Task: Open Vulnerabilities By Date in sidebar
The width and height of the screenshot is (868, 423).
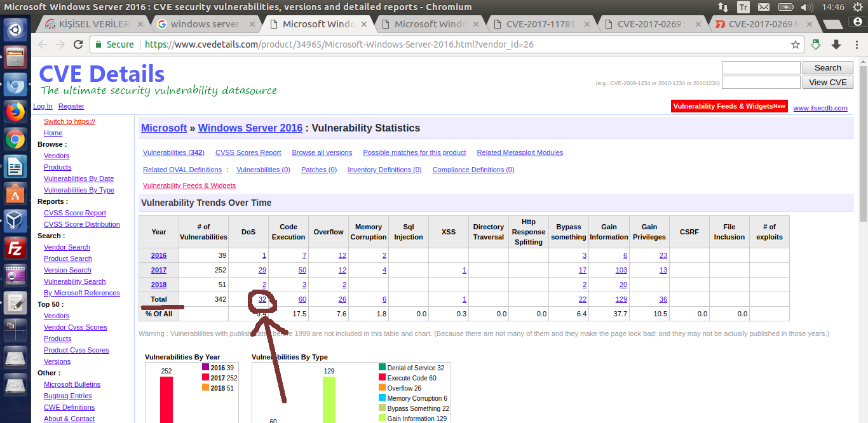Action: click(79, 178)
